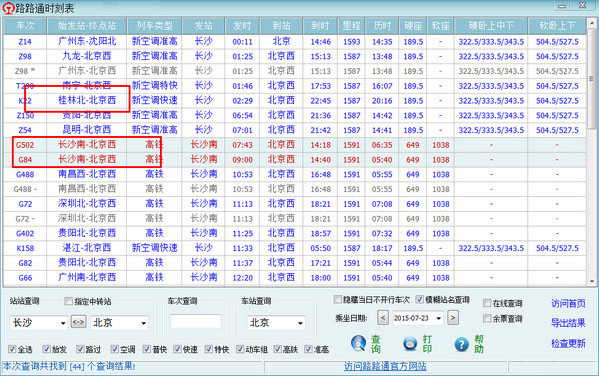
Task: Uncheck the 准高 checkbox
Action: (x=308, y=349)
